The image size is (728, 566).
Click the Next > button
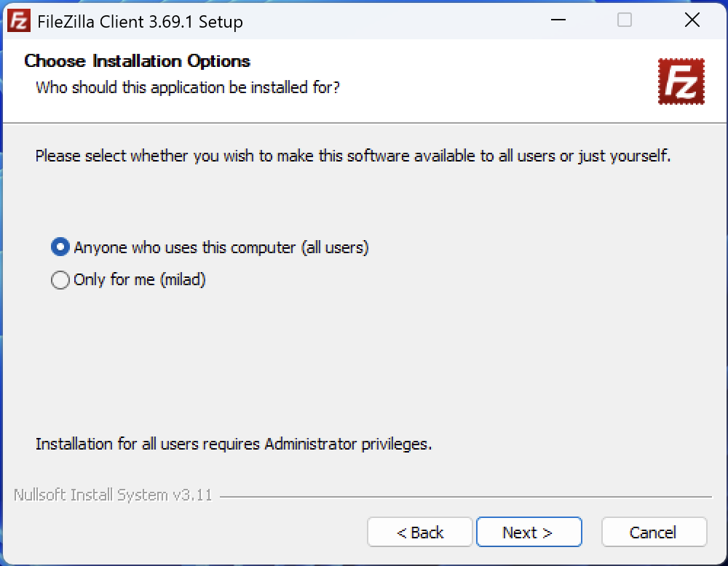(529, 532)
